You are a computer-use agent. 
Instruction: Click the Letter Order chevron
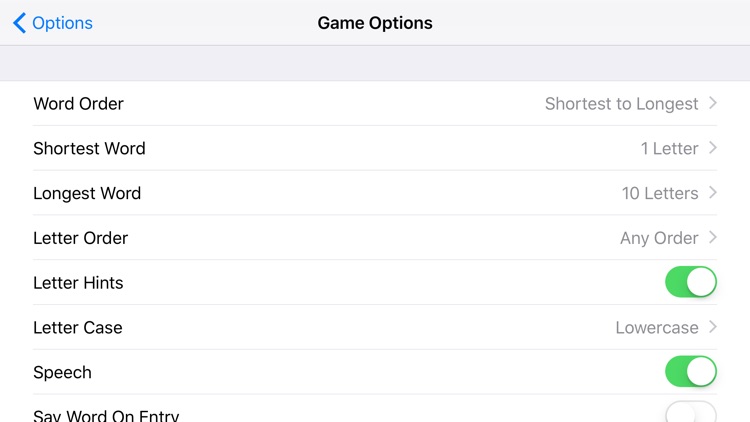[713, 237]
